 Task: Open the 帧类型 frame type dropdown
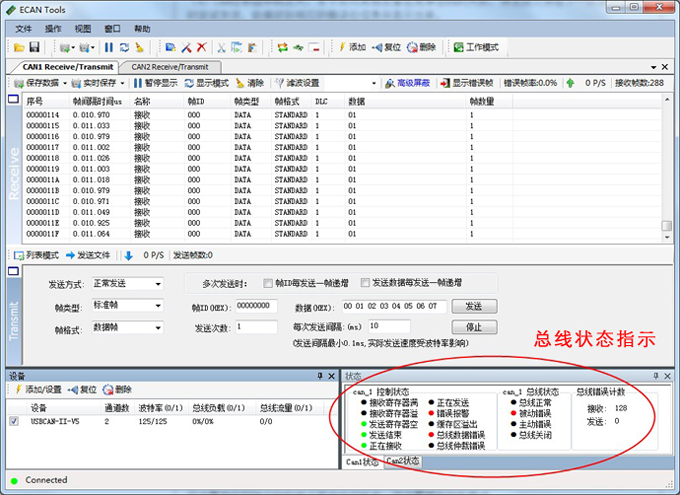[128, 306]
